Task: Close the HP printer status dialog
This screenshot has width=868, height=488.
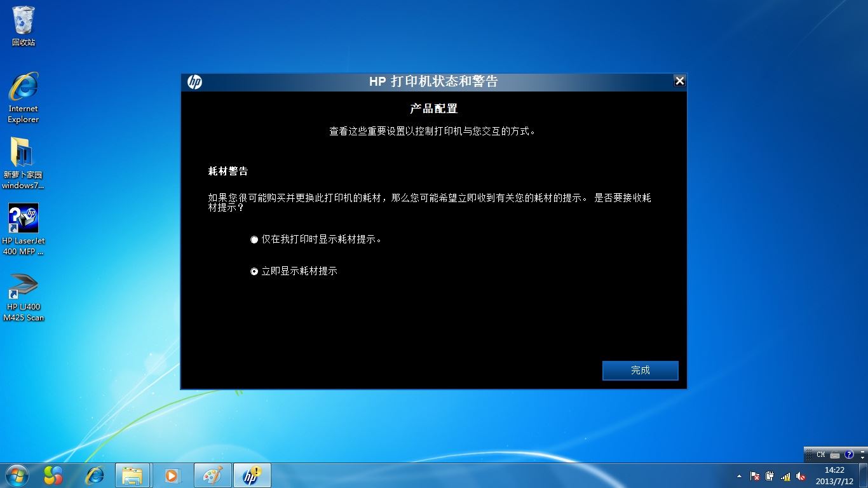Action: click(x=679, y=81)
